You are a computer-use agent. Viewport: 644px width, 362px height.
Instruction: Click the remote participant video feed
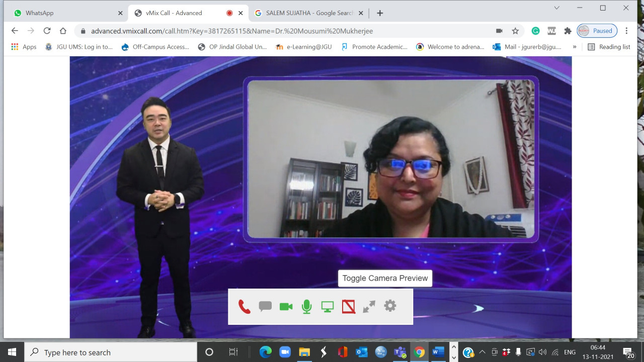(391, 159)
